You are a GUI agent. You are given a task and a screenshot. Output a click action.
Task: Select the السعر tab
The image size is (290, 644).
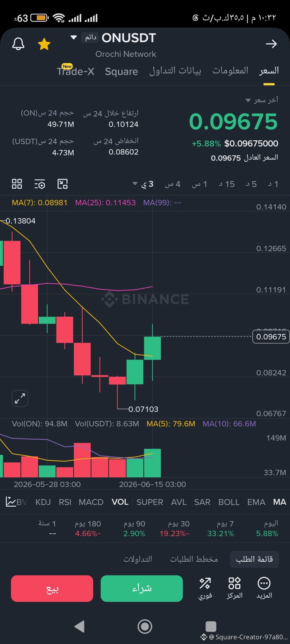269,71
